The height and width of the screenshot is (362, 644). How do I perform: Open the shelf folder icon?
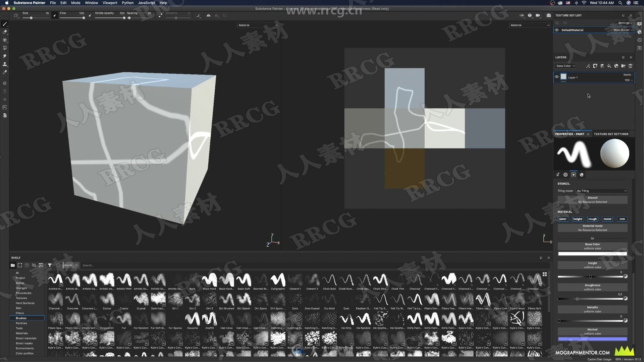pos(12,265)
